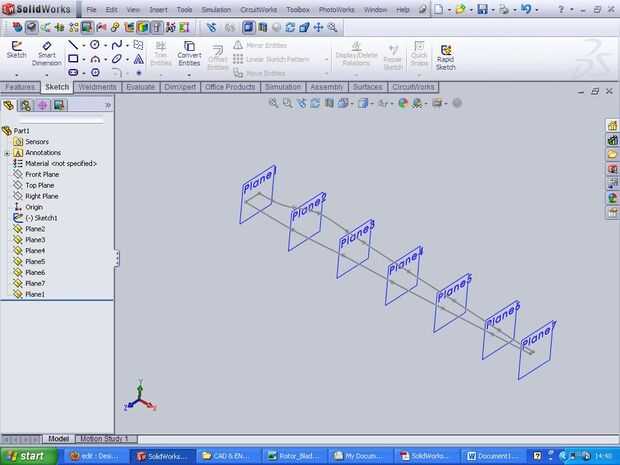Choose the Ellipse sketch tool

(117, 59)
